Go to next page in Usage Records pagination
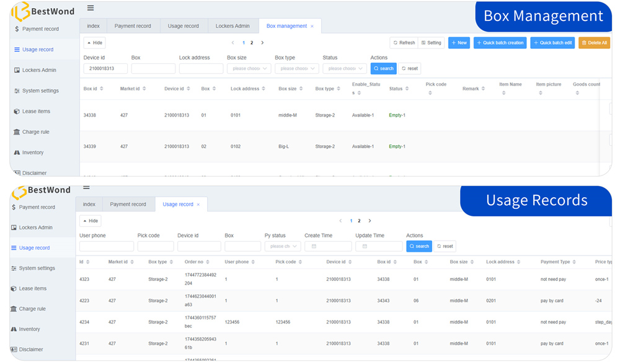 point(370,221)
